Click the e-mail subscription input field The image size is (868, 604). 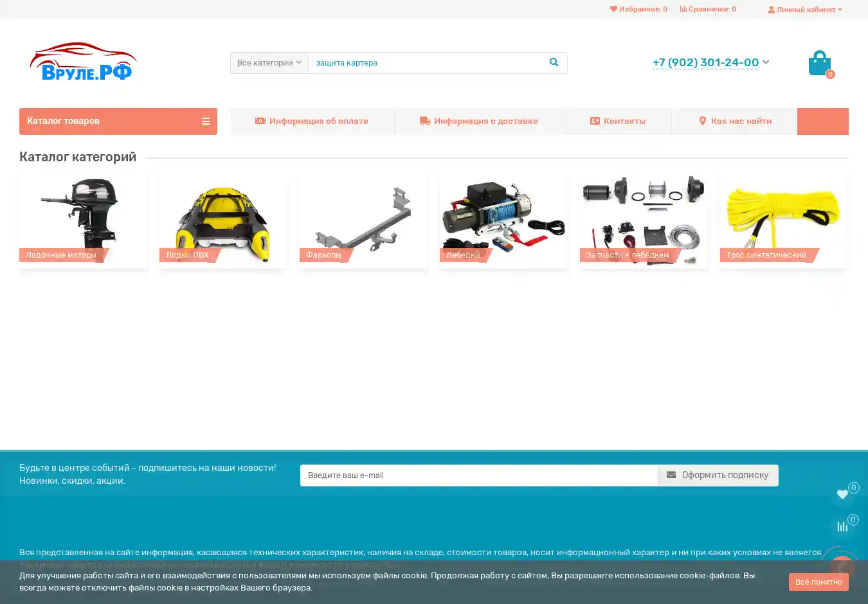(478, 475)
